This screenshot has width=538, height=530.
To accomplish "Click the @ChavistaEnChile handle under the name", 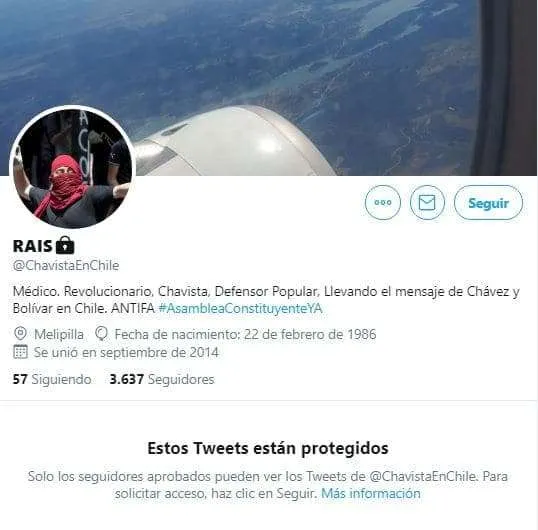I will click(66, 265).
